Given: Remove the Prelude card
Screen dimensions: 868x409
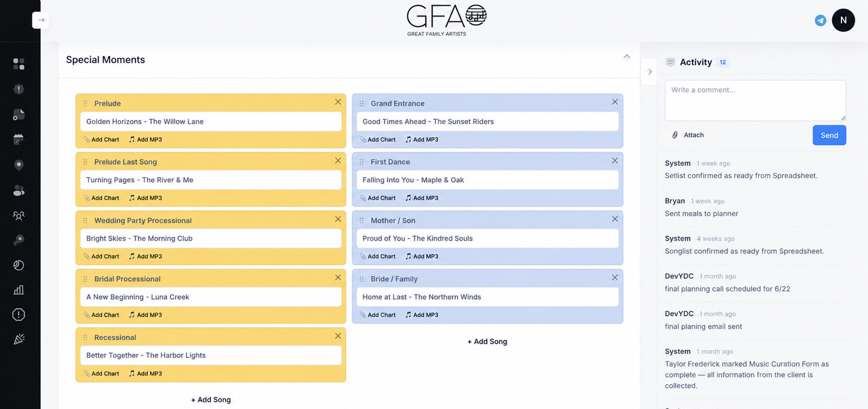Looking at the screenshot, I should click(x=338, y=102).
